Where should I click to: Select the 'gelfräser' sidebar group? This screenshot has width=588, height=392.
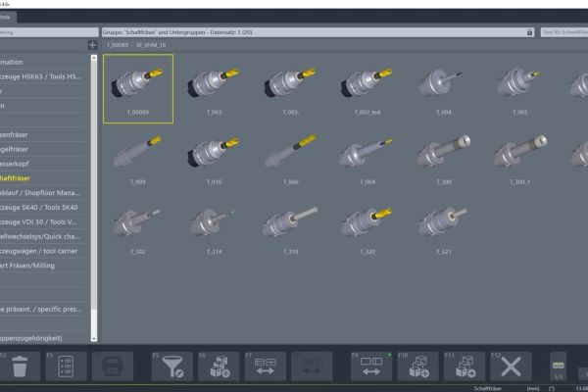click(x=42, y=149)
